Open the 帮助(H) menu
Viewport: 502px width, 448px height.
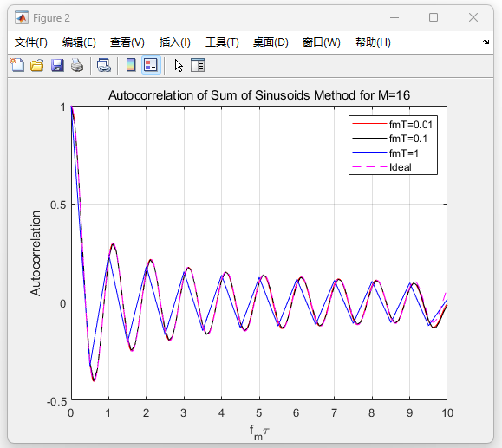(373, 42)
